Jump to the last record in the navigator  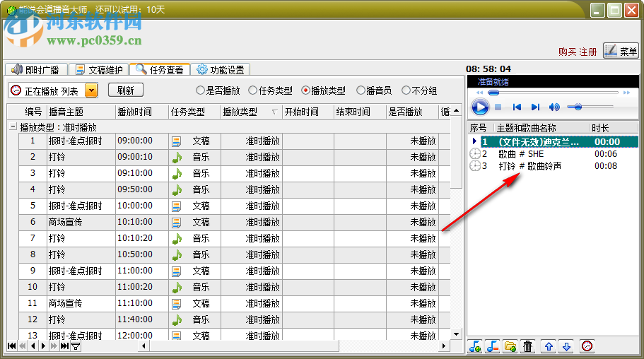(64, 346)
